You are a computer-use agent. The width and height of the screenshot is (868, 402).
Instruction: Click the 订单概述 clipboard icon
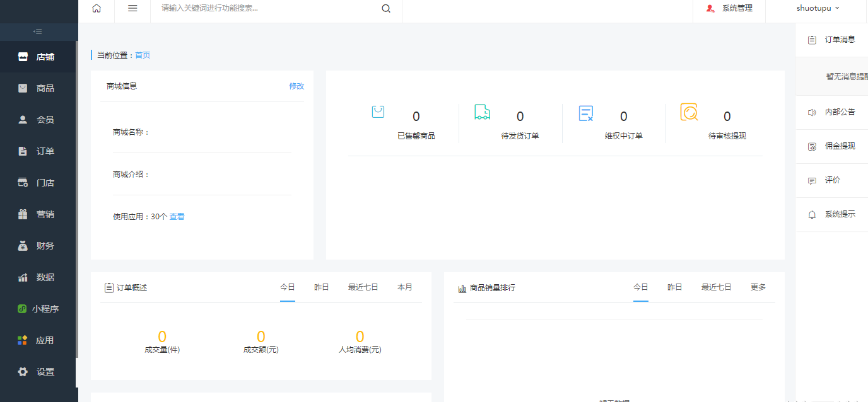(x=108, y=288)
